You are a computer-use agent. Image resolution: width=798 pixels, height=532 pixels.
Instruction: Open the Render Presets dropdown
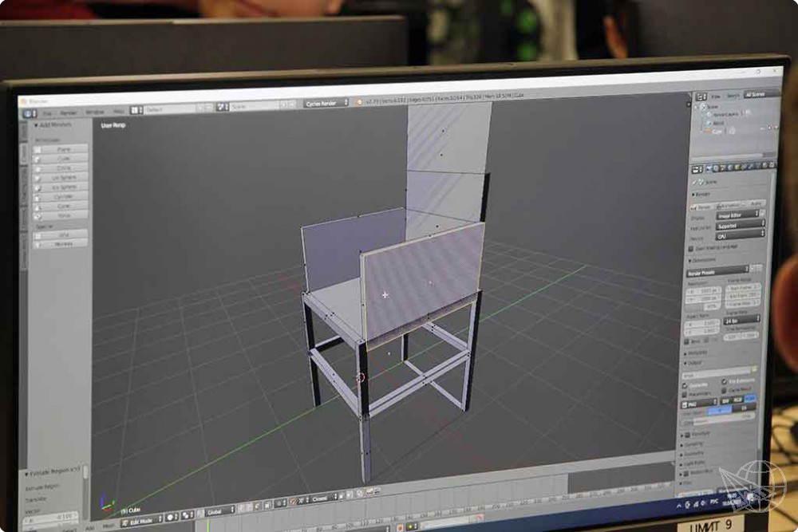717,272
